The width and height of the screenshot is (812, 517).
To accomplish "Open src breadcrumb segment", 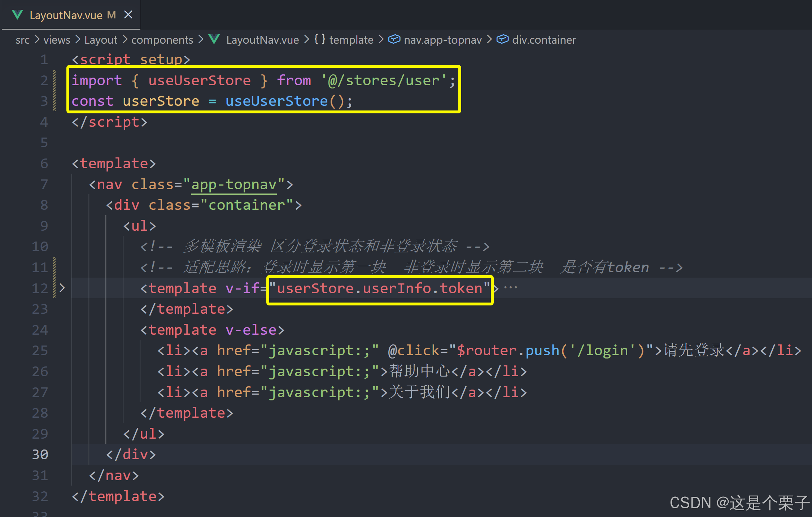I will pos(22,40).
